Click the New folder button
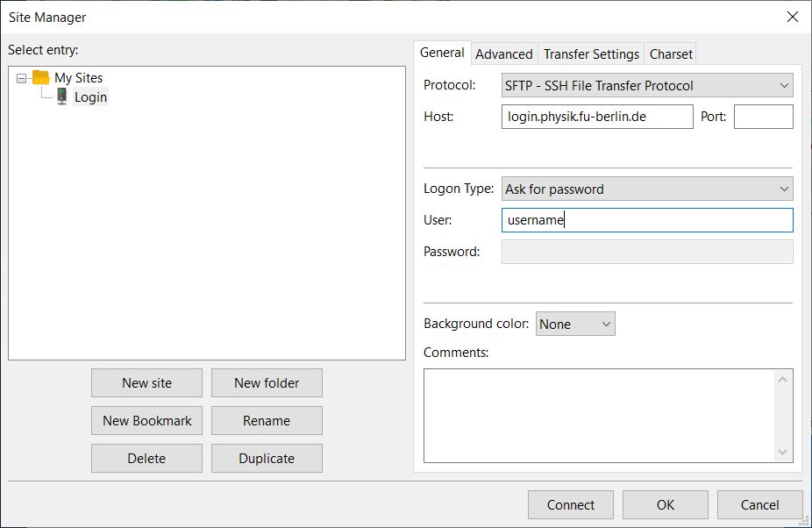The width and height of the screenshot is (812, 528). coord(267,383)
